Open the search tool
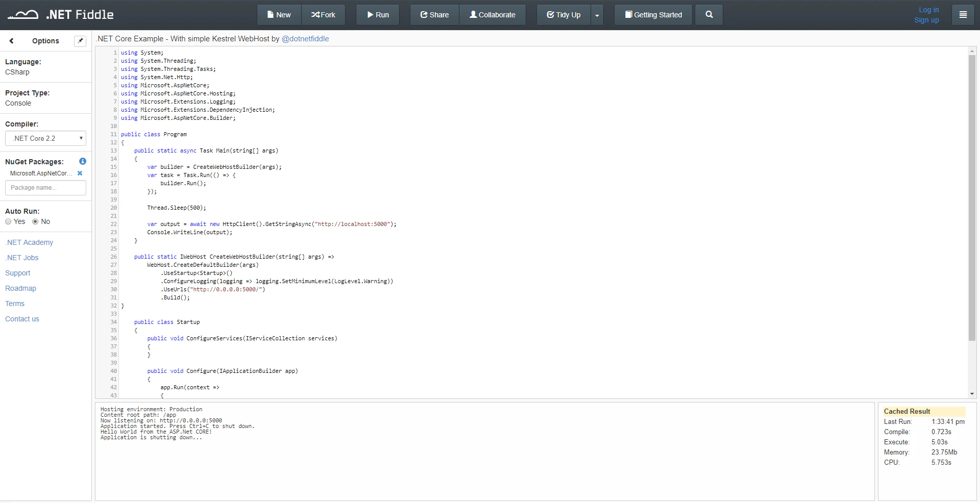Image resolution: width=980 pixels, height=503 pixels. [x=708, y=14]
